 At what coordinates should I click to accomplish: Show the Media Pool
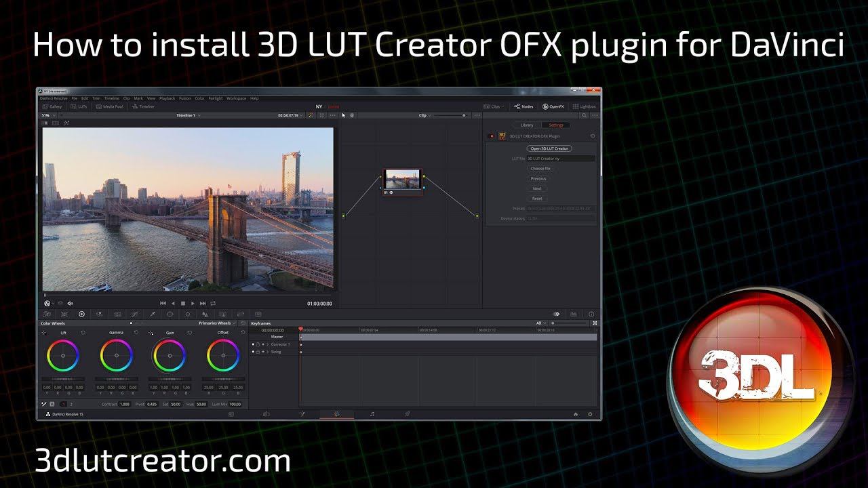109,106
